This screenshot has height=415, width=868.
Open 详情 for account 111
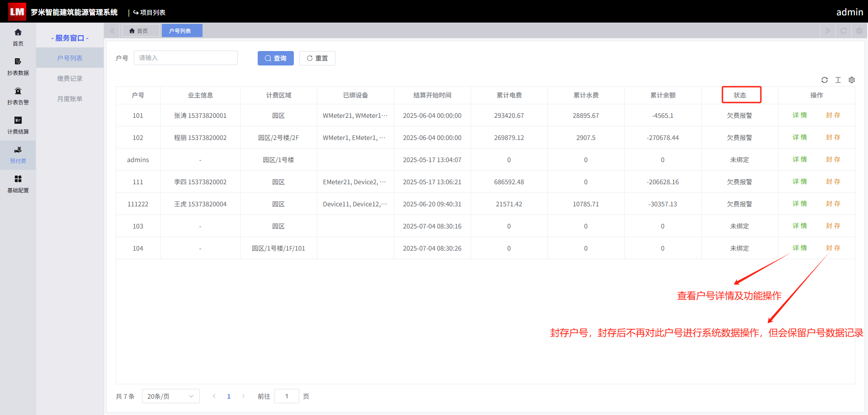800,182
